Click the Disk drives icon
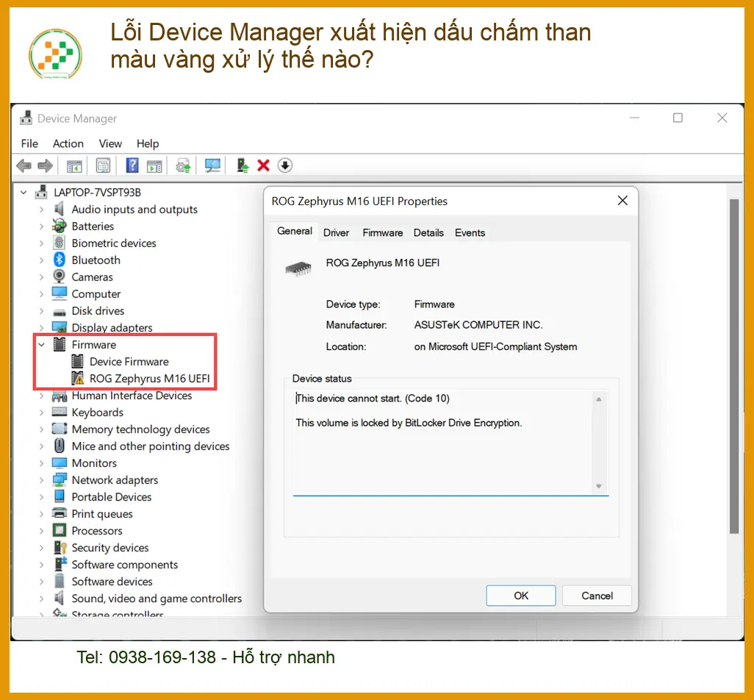The image size is (754, 700). [x=59, y=312]
